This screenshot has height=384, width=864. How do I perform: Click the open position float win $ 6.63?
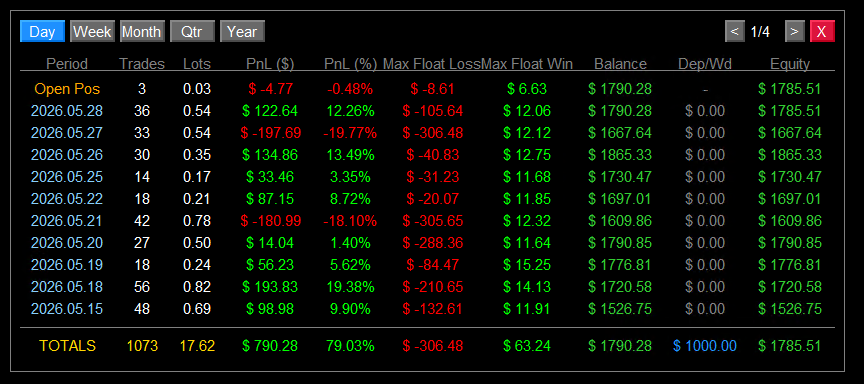(x=527, y=89)
